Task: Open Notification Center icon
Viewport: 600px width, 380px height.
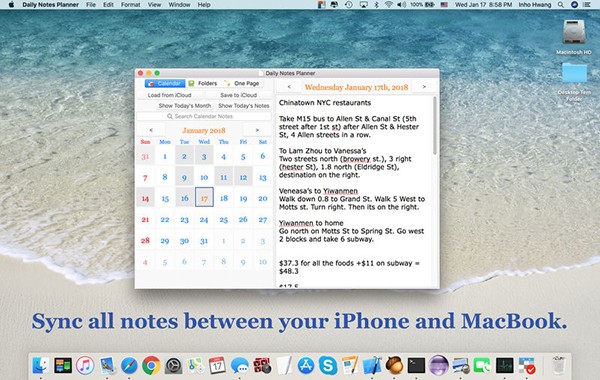Action: (587, 5)
